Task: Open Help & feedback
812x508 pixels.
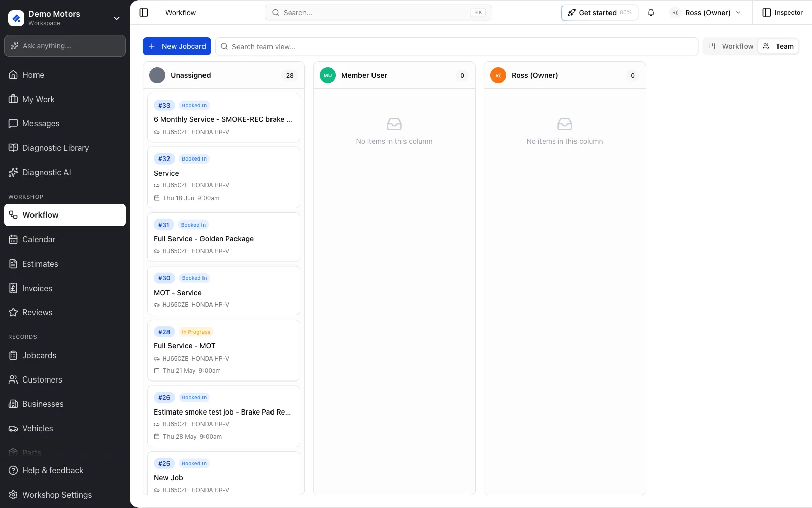Action: [x=65, y=470]
